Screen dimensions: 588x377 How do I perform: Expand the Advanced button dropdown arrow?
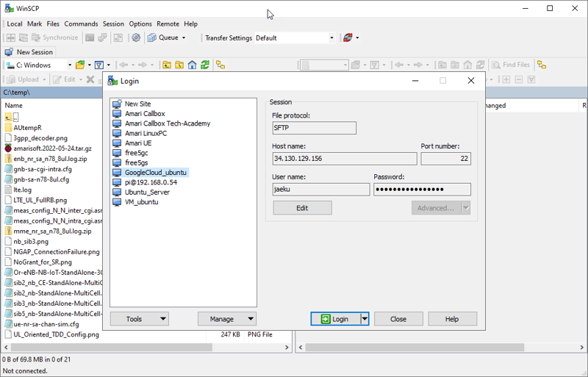click(x=466, y=208)
